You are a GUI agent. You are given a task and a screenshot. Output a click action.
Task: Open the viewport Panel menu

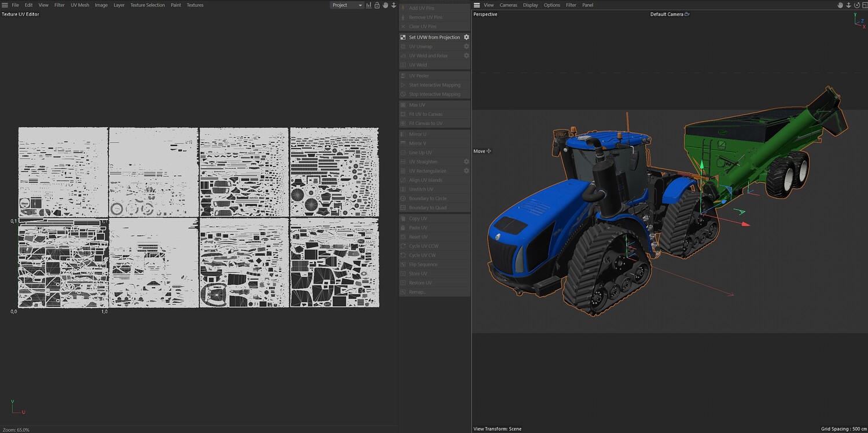tap(588, 5)
